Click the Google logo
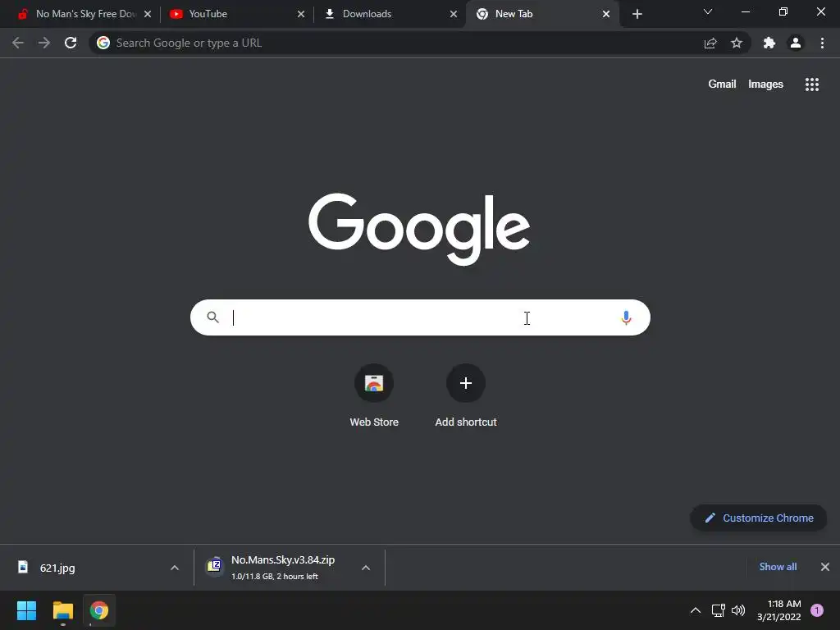840x630 pixels. pyautogui.click(x=419, y=229)
